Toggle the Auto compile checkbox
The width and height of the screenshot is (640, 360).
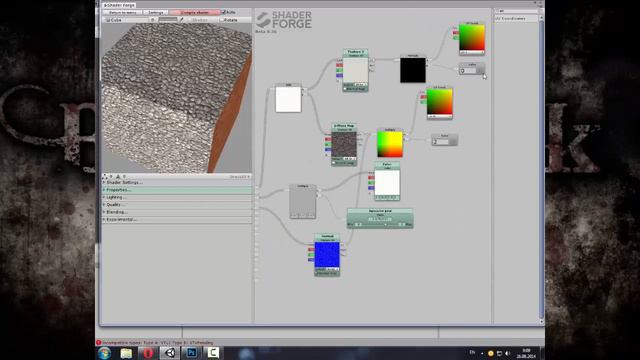(224, 12)
